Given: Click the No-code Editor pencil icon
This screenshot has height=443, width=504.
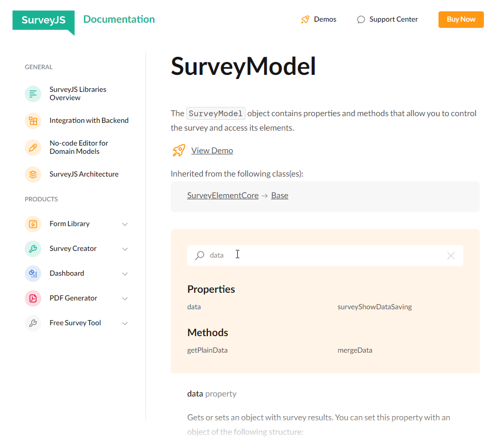Looking at the screenshot, I should click(32, 147).
